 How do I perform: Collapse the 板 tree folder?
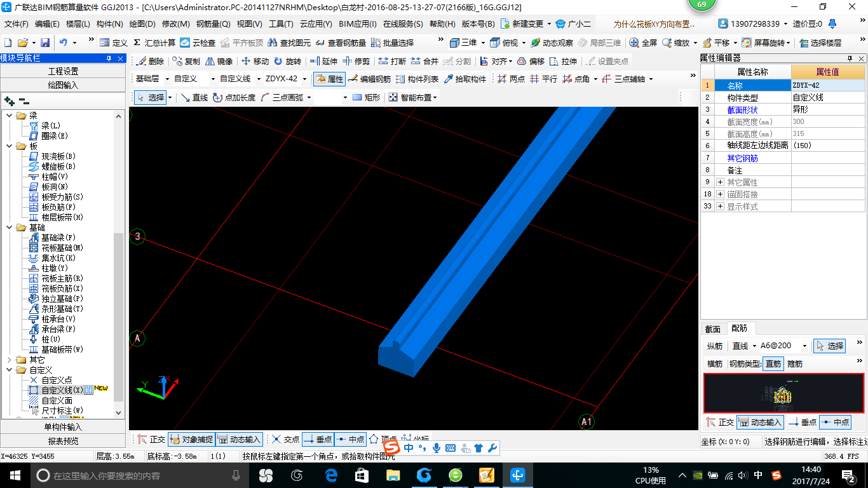tap(10, 146)
